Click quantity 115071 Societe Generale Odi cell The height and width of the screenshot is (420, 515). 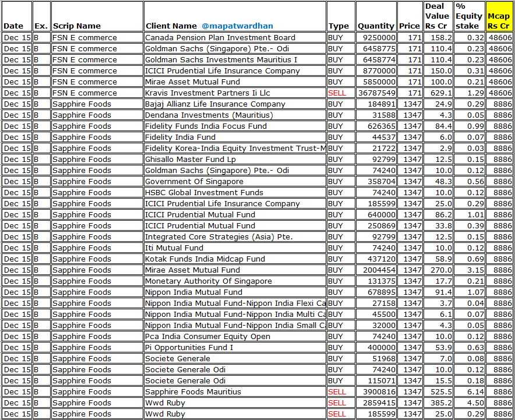click(376, 380)
